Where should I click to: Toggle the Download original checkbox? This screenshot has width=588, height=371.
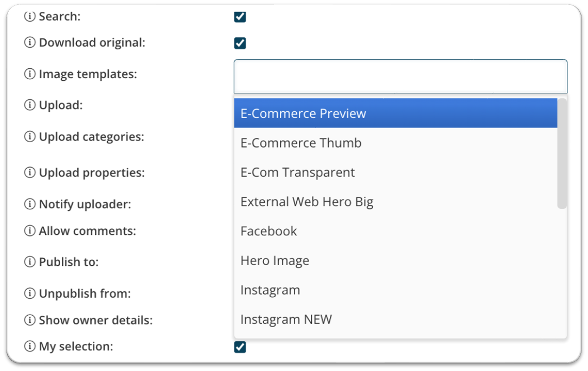tap(240, 43)
